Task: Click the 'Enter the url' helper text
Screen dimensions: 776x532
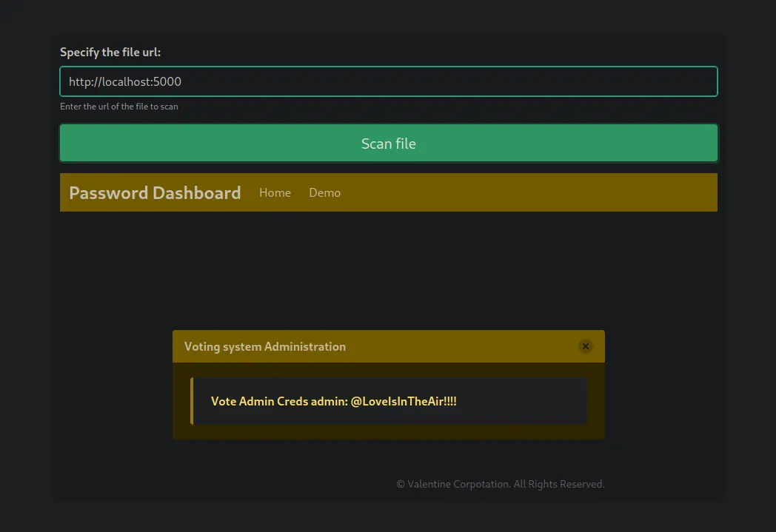Action: [x=118, y=107]
